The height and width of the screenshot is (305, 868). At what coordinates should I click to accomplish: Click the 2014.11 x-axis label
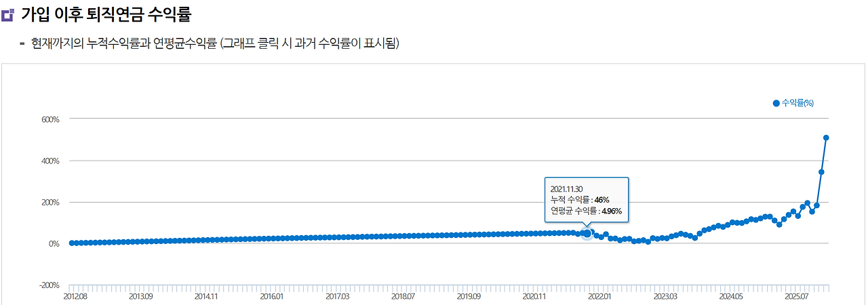pos(207,296)
